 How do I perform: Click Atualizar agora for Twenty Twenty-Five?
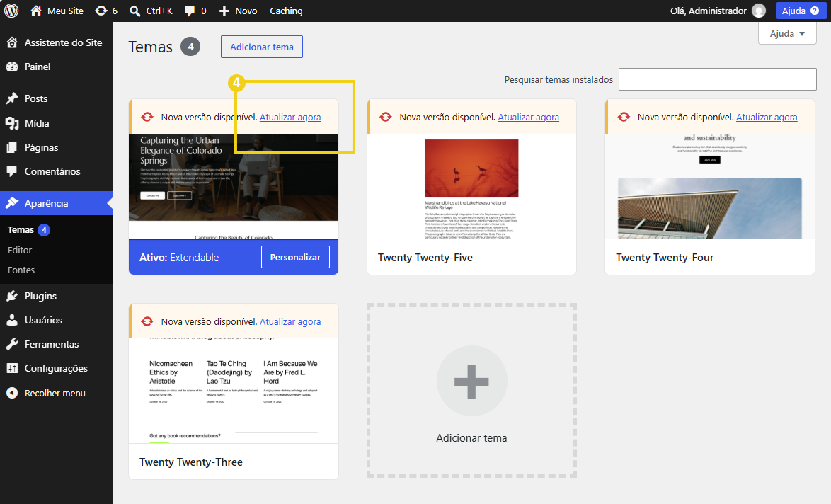(528, 117)
